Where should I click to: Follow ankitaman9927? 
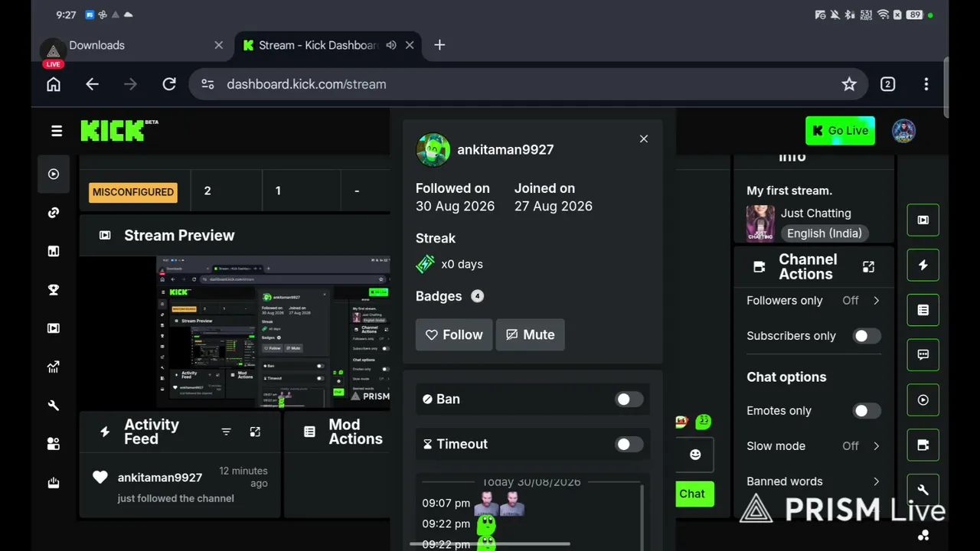[454, 334]
